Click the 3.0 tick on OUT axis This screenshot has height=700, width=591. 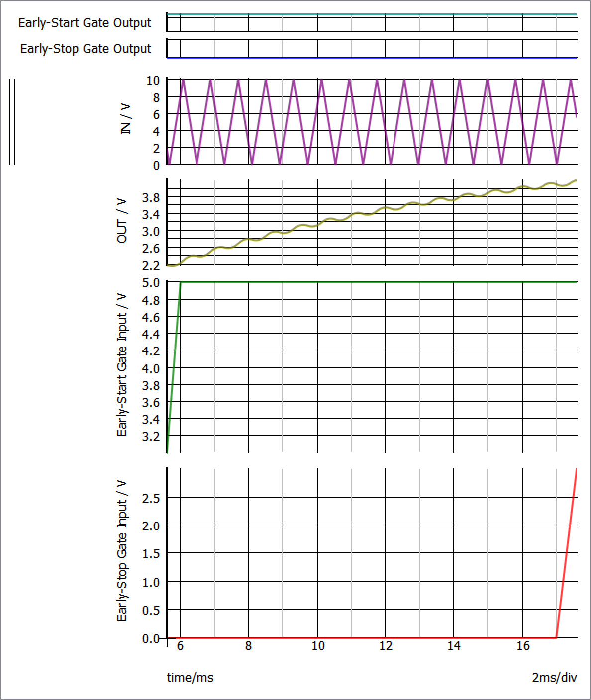[x=151, y=232]
